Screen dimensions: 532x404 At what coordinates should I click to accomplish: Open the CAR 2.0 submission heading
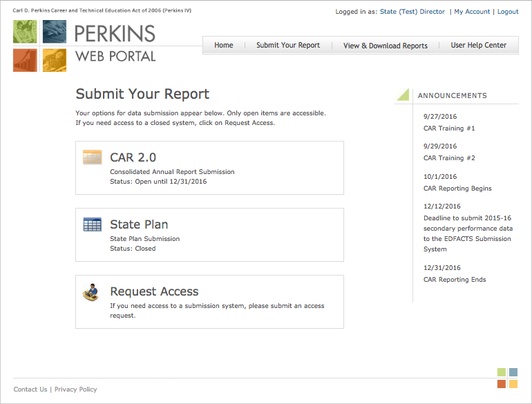133,157
